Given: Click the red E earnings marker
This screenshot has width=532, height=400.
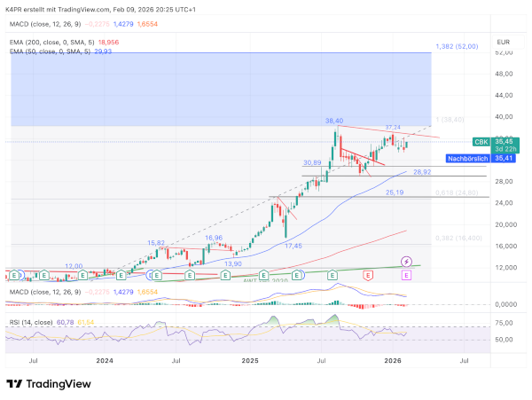Looking at the screenshot, I should pyautogui.click(x=367, y=276).
